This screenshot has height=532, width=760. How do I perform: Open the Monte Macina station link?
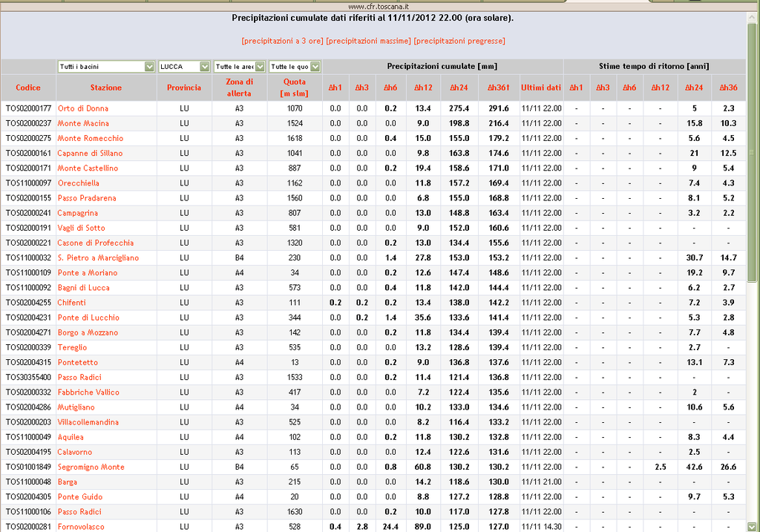coord(83,123)
